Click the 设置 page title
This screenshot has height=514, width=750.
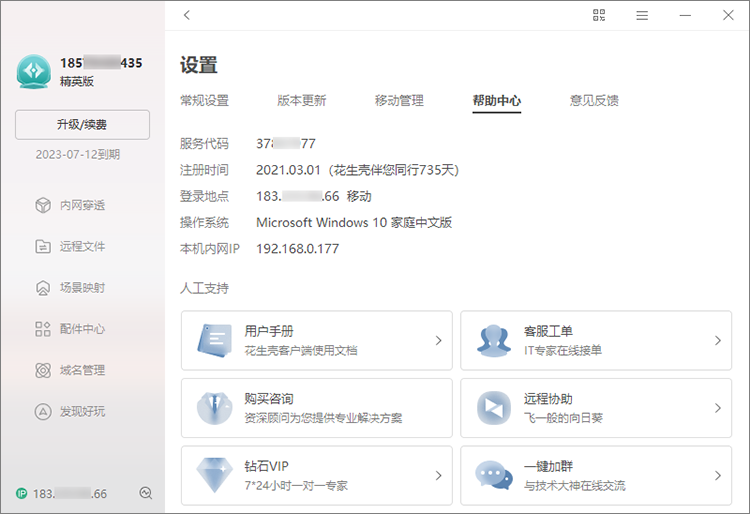pyautogui.click(x=199, y=65)
